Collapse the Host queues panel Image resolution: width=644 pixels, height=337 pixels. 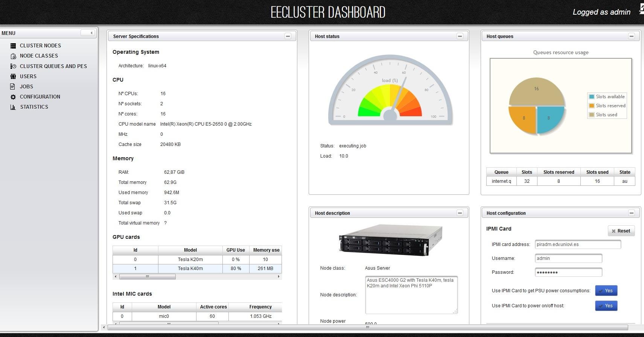coord(632,36)
